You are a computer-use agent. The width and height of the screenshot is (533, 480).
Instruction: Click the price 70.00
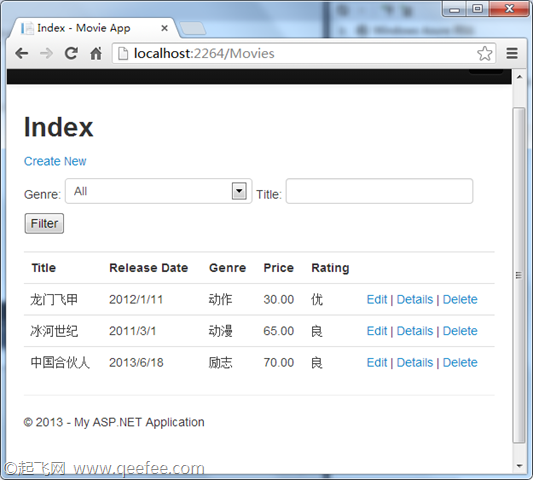click(x=278, y=363)
